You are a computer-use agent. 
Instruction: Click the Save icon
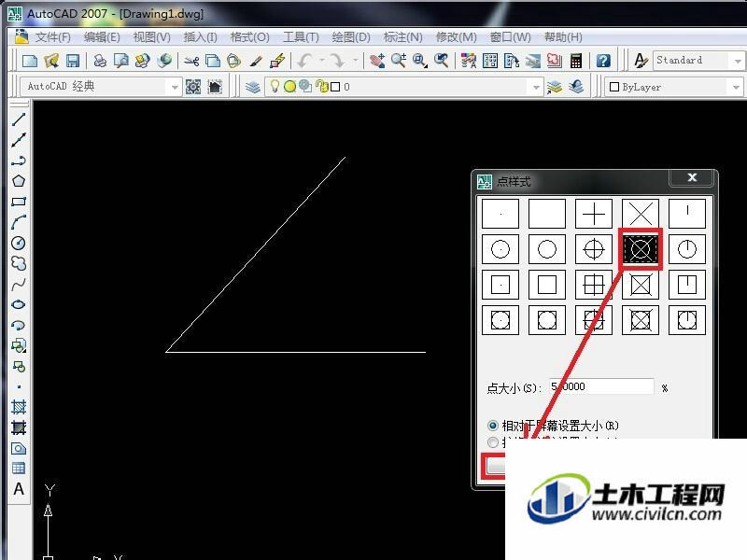(73, 61)
